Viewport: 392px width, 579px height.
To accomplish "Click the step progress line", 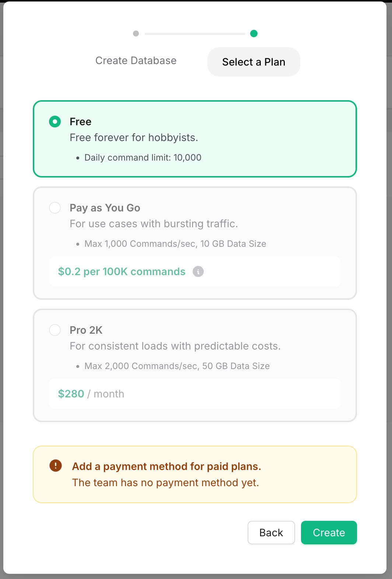I will (195, 34).
